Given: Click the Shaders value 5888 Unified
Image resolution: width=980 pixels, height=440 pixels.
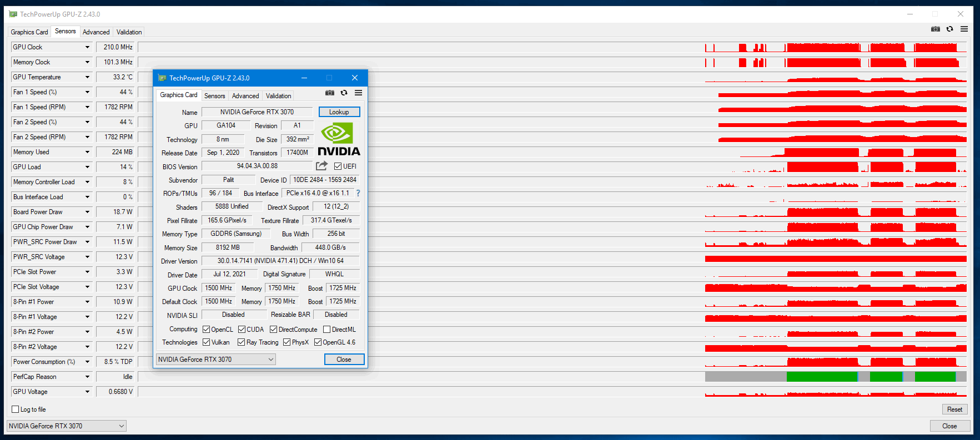Looking at the screenshot, I should [232, 206].
